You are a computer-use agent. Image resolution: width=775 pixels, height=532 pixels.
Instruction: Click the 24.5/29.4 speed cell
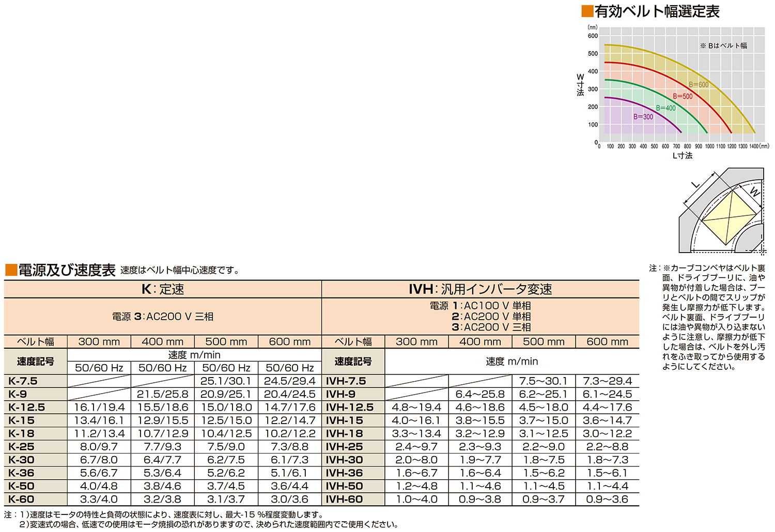click(x=289, y=381)
